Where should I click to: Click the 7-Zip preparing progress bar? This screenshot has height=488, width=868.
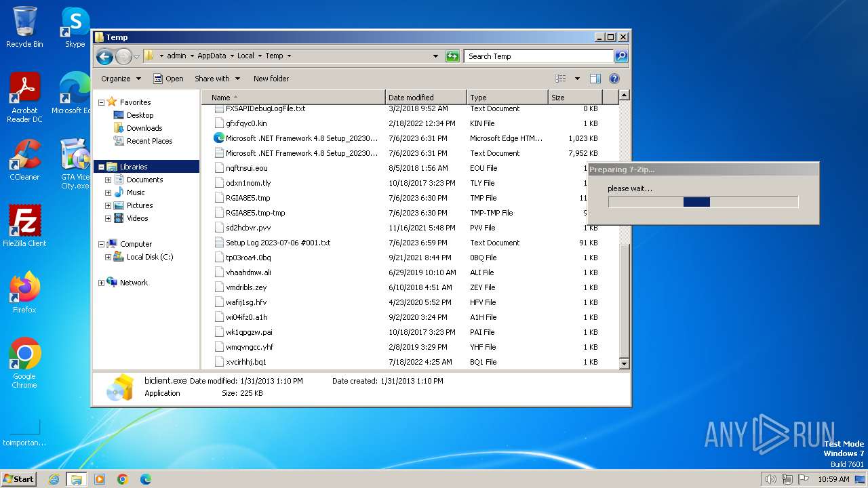click(703, 202)
